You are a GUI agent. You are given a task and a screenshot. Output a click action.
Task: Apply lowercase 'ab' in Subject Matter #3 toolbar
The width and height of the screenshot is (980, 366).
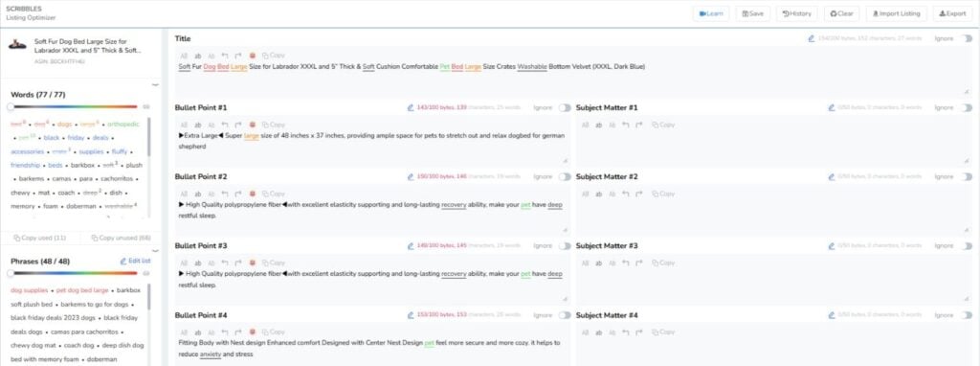pos(599,263)
